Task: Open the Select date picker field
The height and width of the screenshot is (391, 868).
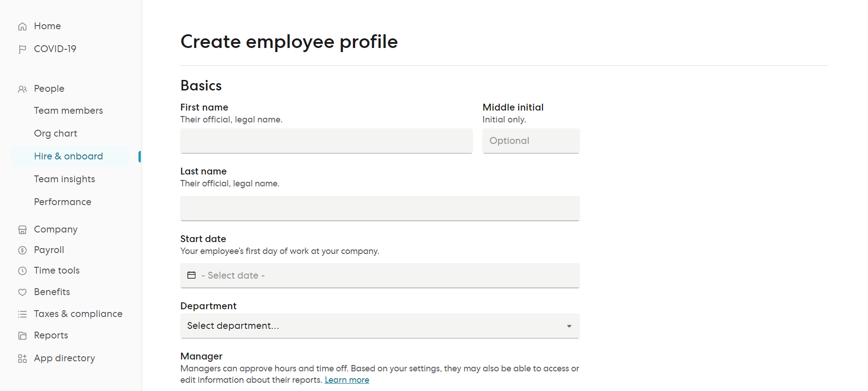Action: (x=380, y=275)
